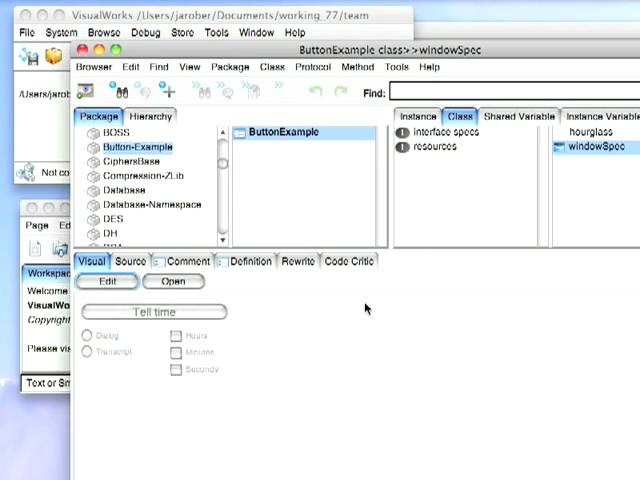The height and width of the screenshot is (480, 640).
Task: Click the greyed speech bubble icon beside the first binoculars
Action: tap(143, 90)
